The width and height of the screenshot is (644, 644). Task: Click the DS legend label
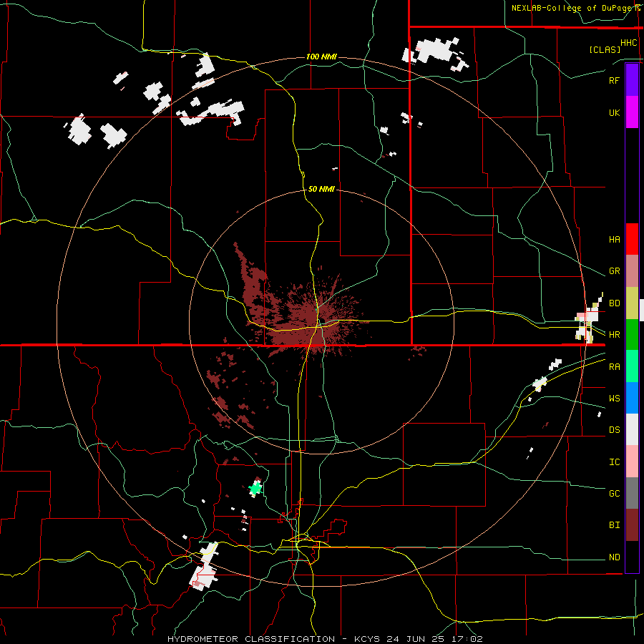click(x=614, y=430)
